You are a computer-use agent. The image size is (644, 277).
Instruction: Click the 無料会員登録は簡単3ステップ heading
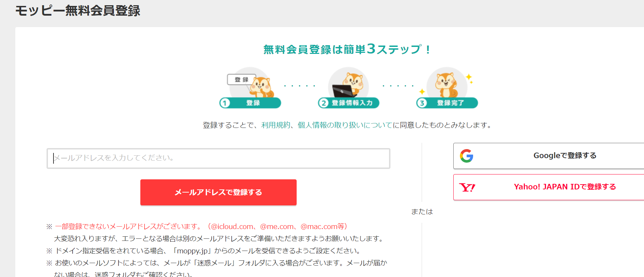(347, 49)
